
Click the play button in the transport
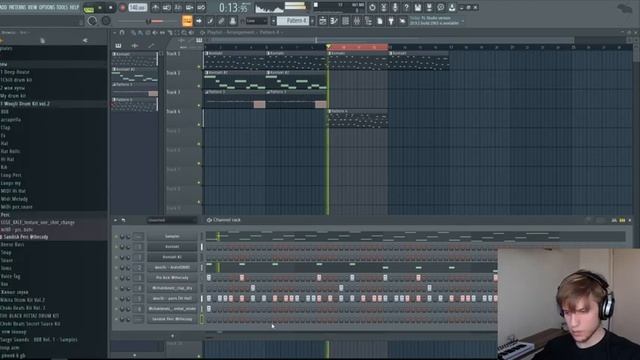point(100,7)
